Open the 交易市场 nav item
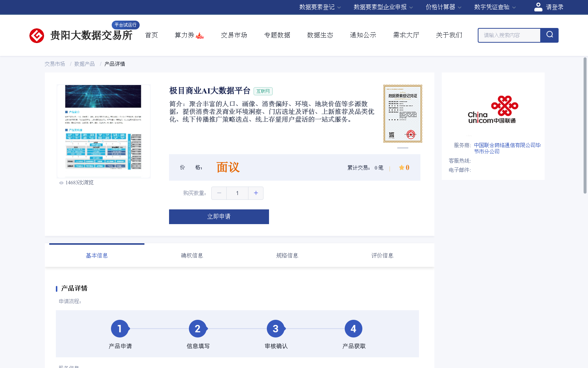The width and height of the screenshot is (588, 368). pyautogui.click(x=234, y=35)
